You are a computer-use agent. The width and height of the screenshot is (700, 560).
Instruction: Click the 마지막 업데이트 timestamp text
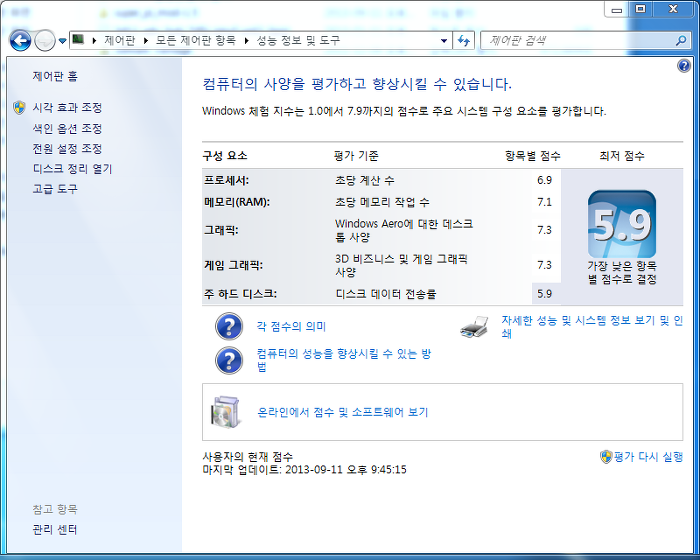point(304,470)
